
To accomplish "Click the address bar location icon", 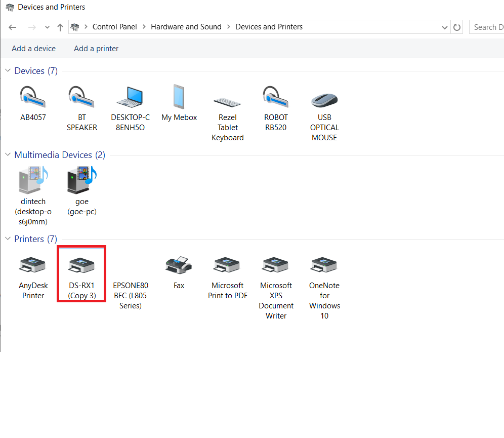I will point(75,27).
